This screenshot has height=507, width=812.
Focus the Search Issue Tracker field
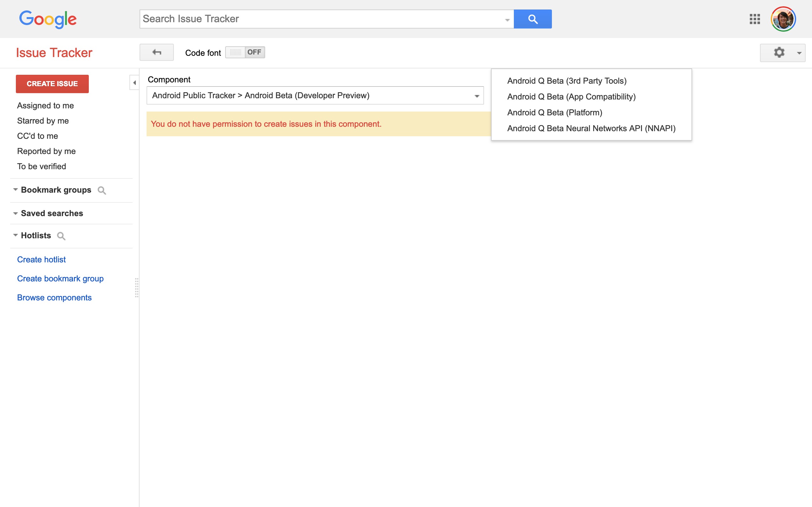322,19
